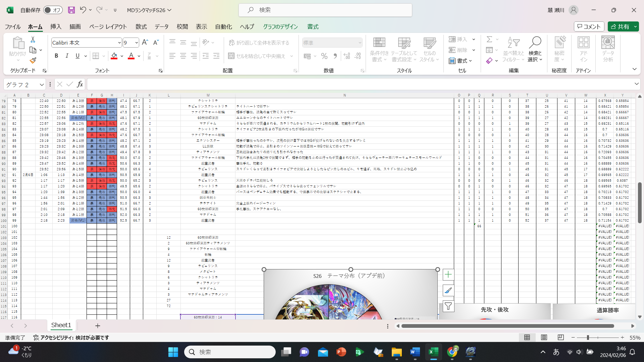Click the accessibility status message
Viewport: 644px width, 362px height.
71,338
